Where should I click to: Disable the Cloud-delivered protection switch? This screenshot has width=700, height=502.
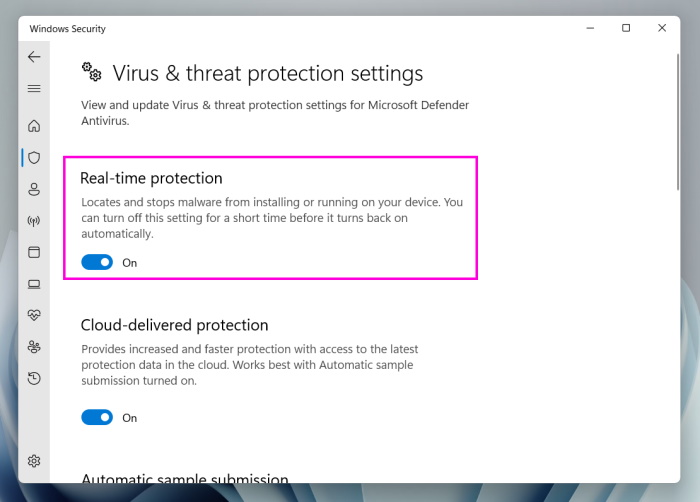pyautogui.click(x=97, y=417)
